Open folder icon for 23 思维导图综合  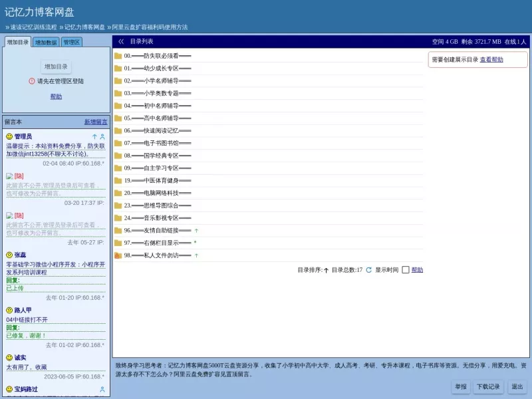(118, 205)
